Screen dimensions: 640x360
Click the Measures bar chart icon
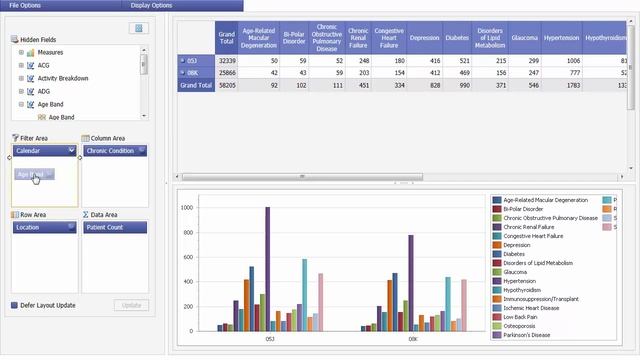coord(31,53)
